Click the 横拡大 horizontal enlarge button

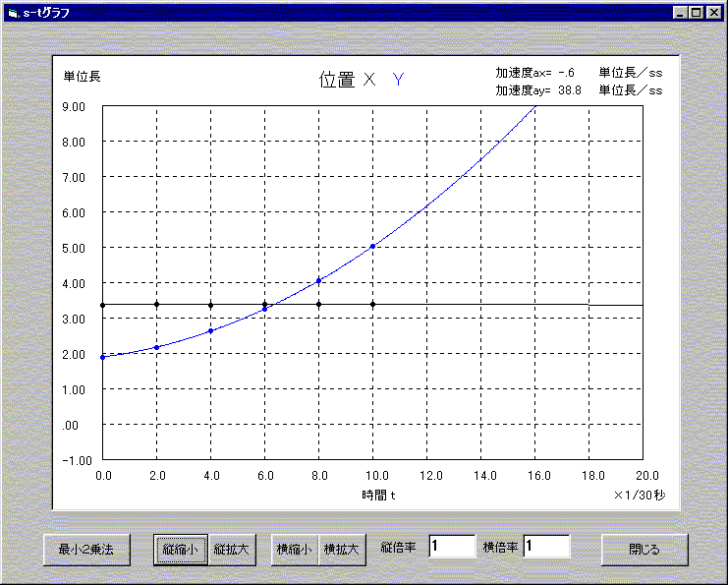point(343,550)
